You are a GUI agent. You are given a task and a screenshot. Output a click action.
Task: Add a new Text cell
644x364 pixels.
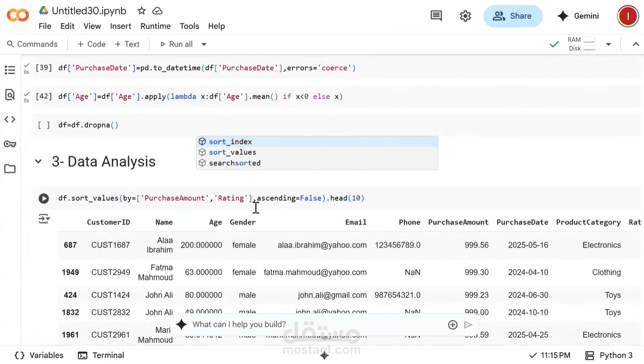point(127,44)
